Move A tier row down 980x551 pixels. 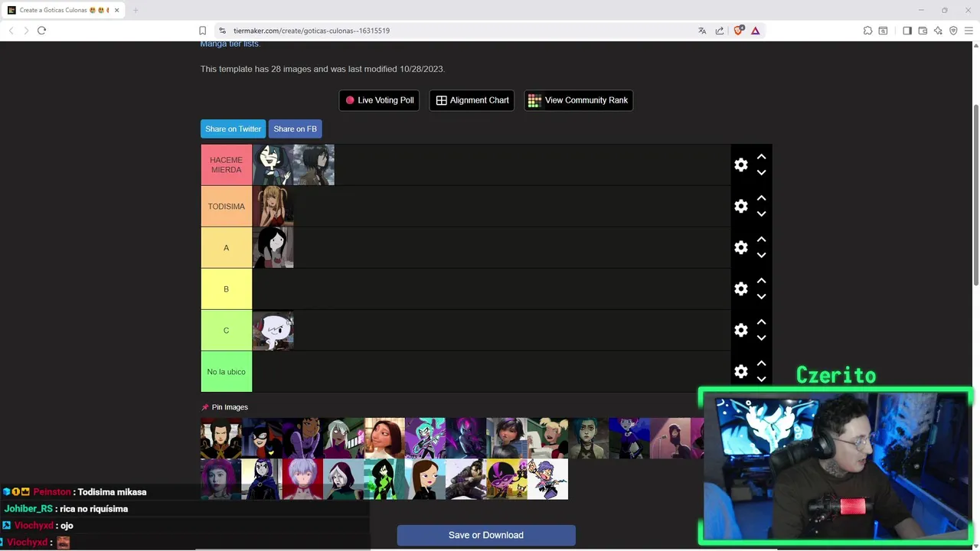(x=761, y=256)
